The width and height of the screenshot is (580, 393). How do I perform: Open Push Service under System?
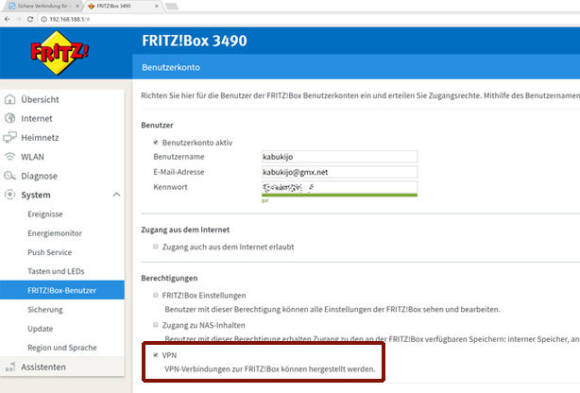coord(50,252)
